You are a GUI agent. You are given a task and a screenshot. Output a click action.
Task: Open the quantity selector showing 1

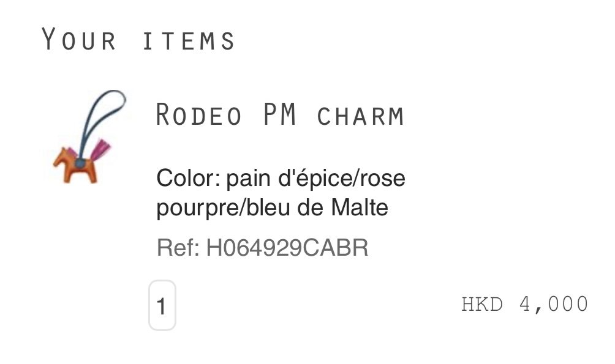point(162,305)
